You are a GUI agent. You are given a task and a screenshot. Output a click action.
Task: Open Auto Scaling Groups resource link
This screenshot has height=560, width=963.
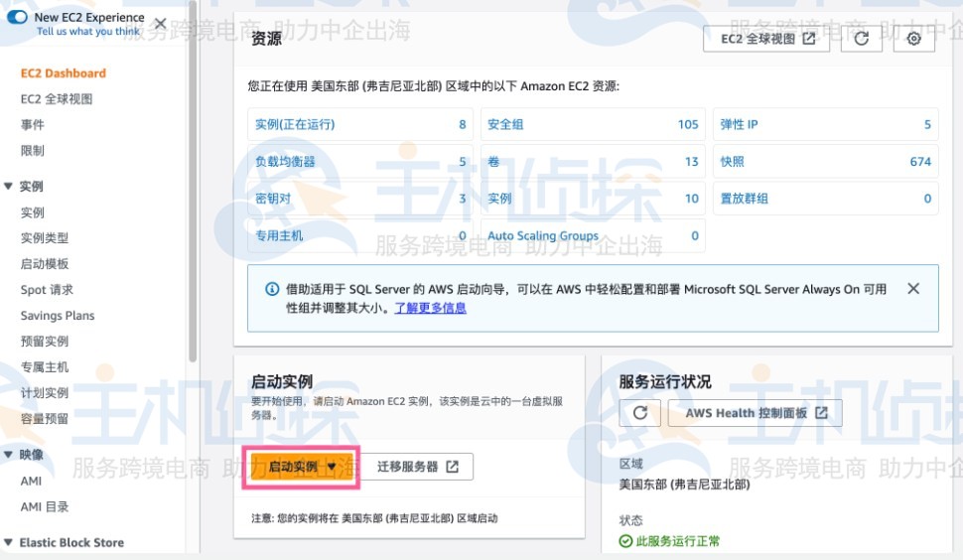543,235
